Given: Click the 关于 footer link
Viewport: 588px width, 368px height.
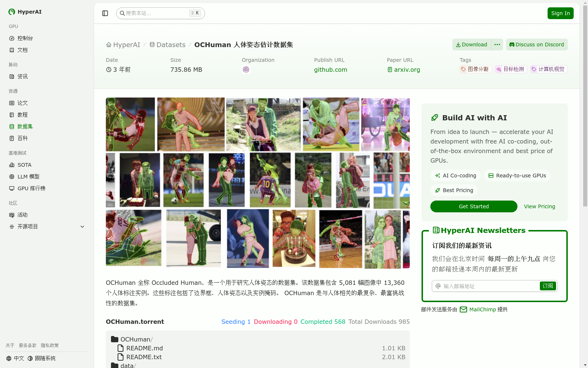Looking at the screenshot, I should coord(10,346).
